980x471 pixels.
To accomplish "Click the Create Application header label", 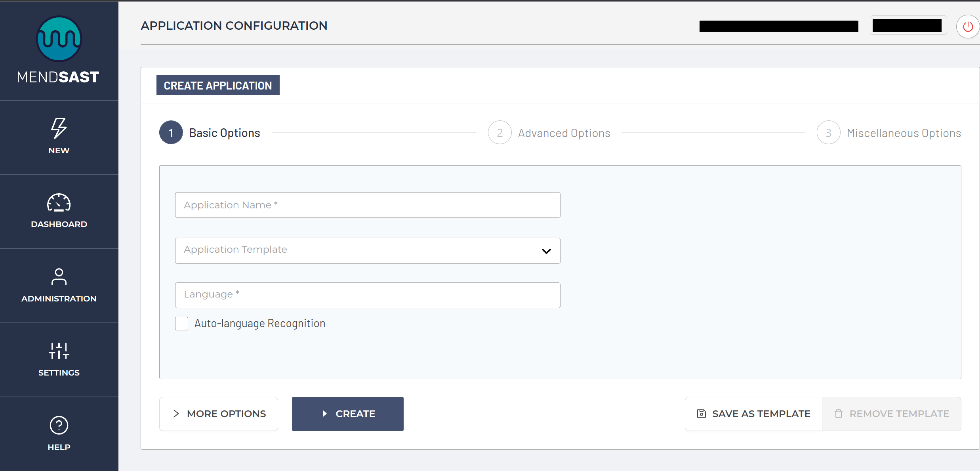I will click(x=218, y=86).
